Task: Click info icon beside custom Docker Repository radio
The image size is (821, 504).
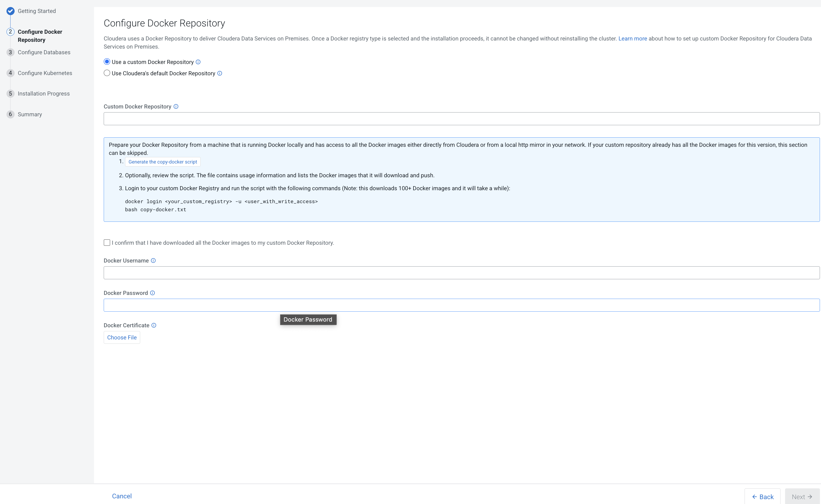Action: click(198, 62)
